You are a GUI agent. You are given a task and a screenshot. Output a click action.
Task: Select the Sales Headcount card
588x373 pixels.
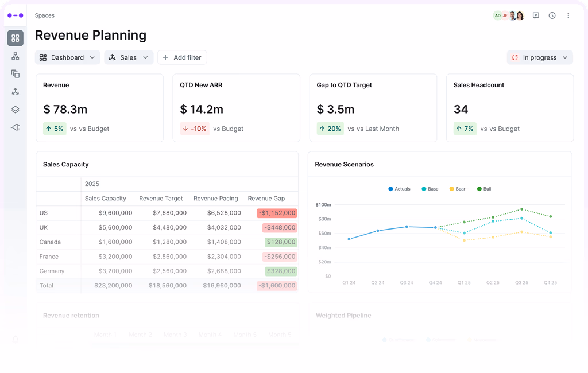pyautogui.click(x=510, y=108)
